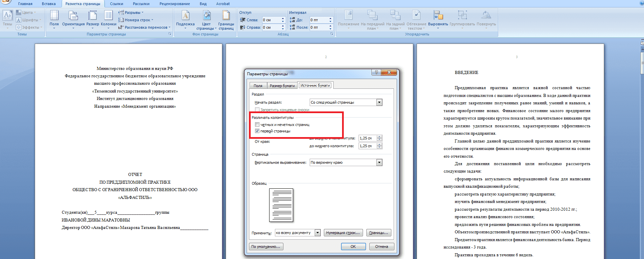Click disabled 'Запретить концевые сноски' checkbox
Viewport: 644px width, 259px height.
coord(257,110)
